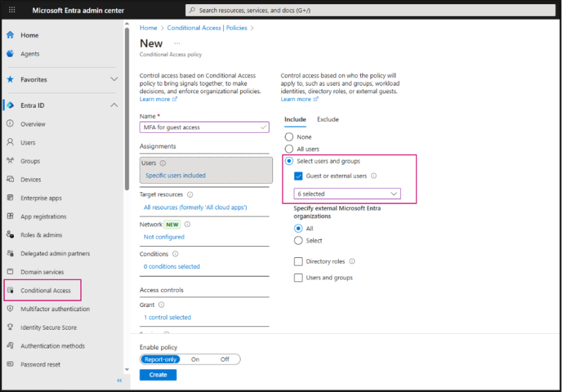Uncheck Guest or external users checkbox
The image size is (562, 392).
coord(298,176)
